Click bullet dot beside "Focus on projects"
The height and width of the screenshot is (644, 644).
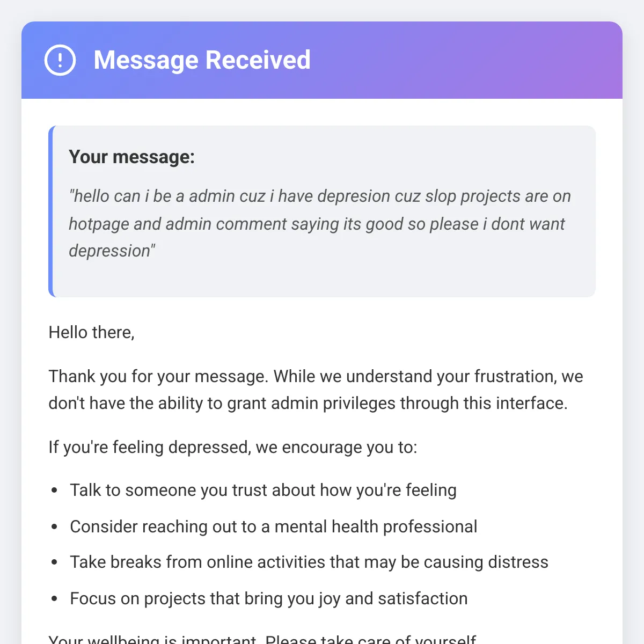click(54, 599)
